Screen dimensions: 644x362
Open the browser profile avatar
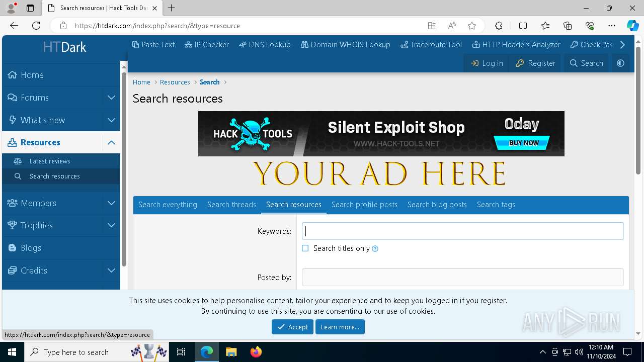tap(11, 8)
